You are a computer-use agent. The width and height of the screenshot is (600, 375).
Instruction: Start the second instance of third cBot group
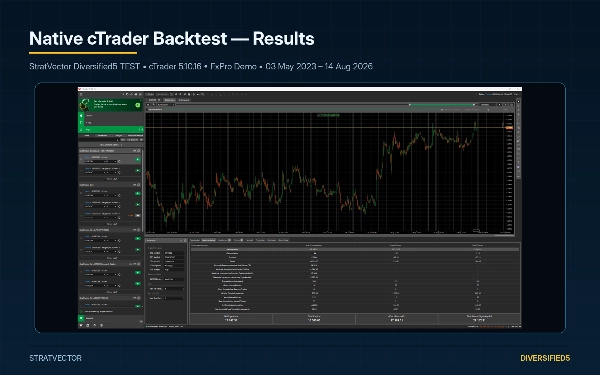pos(138,249)
